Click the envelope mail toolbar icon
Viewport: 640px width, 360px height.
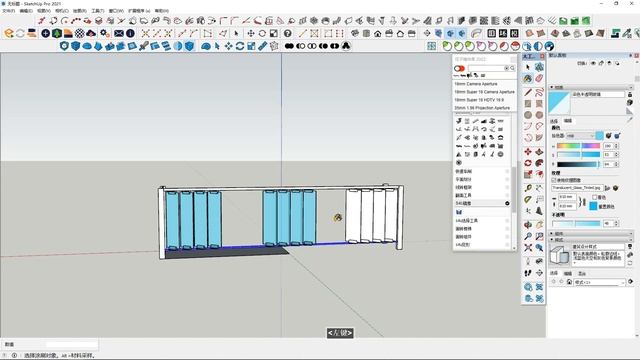point(119,33)
